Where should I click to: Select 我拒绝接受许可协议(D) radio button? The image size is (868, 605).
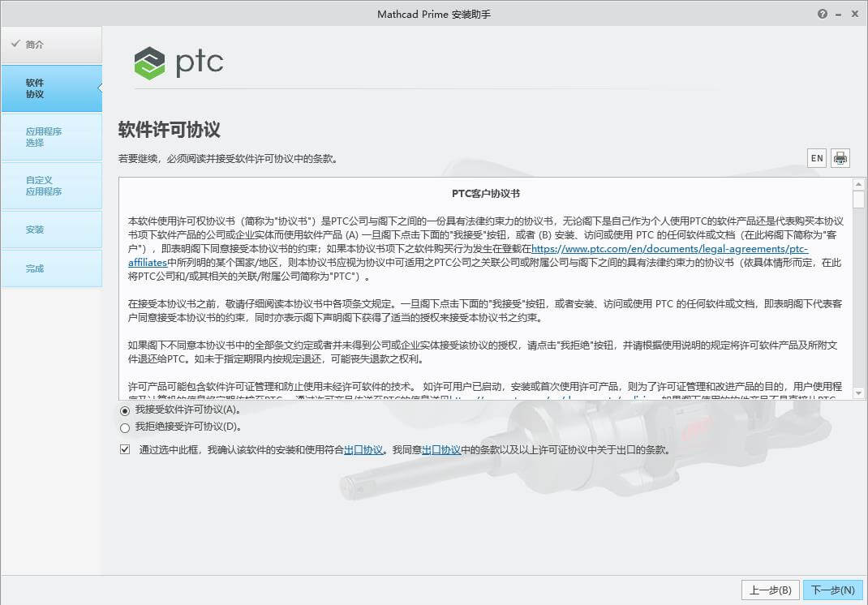[125, 428]
